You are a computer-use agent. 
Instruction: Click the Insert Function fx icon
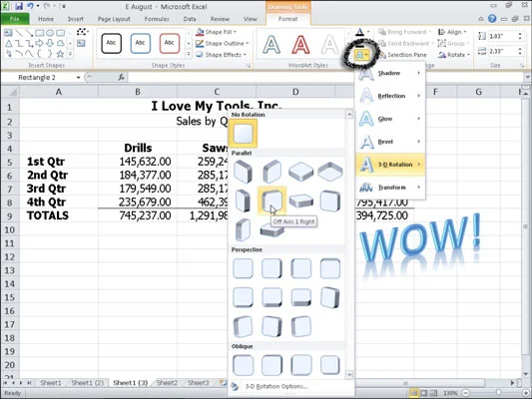click(122, 77)
